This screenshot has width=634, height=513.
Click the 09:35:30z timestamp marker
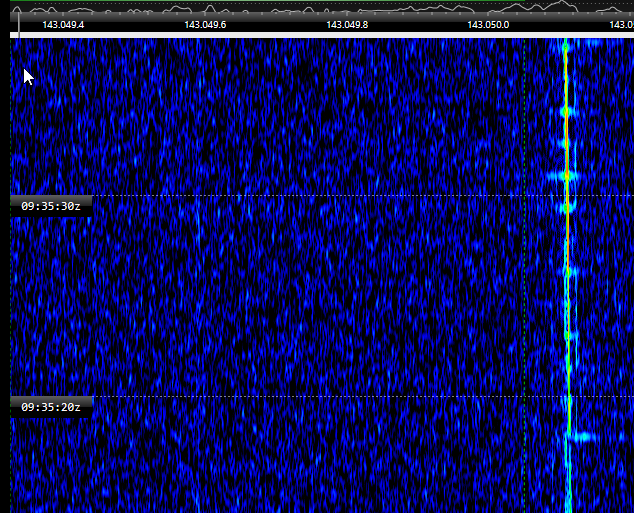51,206
